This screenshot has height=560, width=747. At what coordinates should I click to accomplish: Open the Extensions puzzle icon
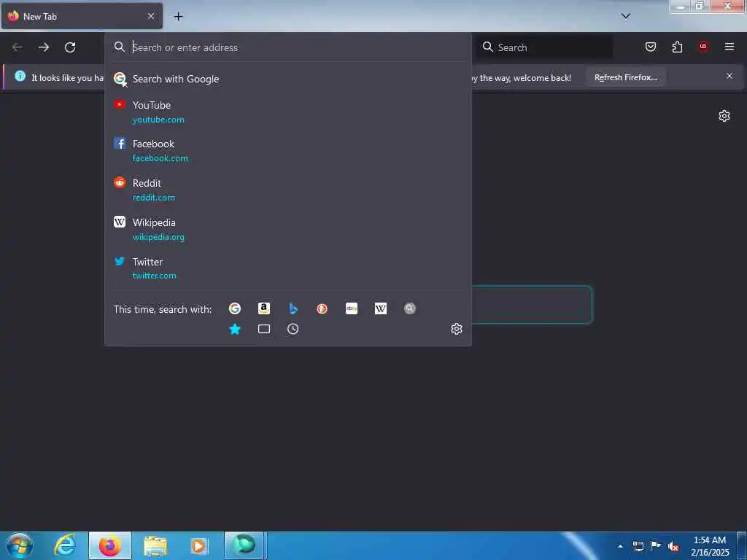click(677, 47)
